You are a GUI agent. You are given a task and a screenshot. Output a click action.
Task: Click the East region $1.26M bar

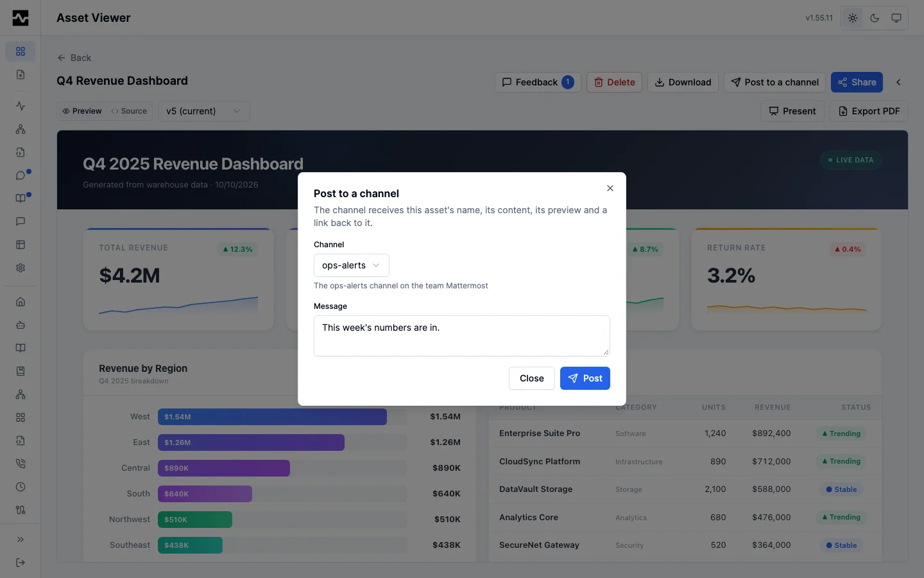[251, 442]
